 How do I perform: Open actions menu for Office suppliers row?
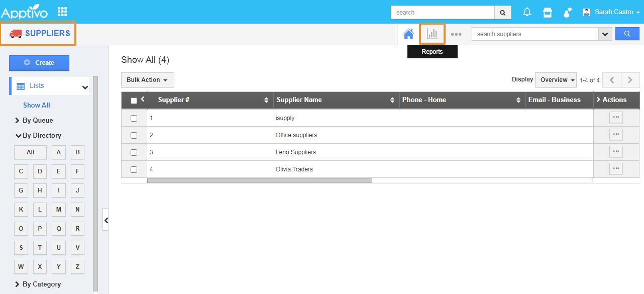[x=616, y=135]
